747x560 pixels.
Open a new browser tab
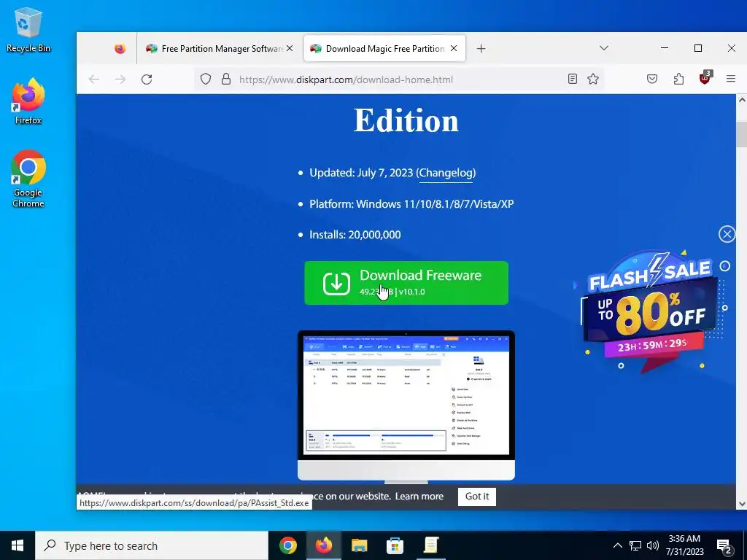tap(481, 49)
